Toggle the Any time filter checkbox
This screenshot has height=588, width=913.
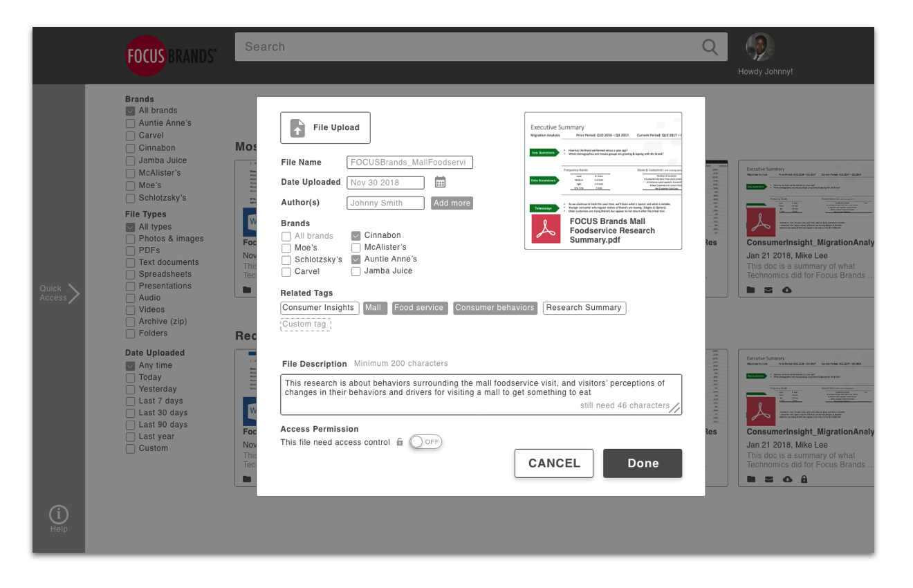coord(130,366)
